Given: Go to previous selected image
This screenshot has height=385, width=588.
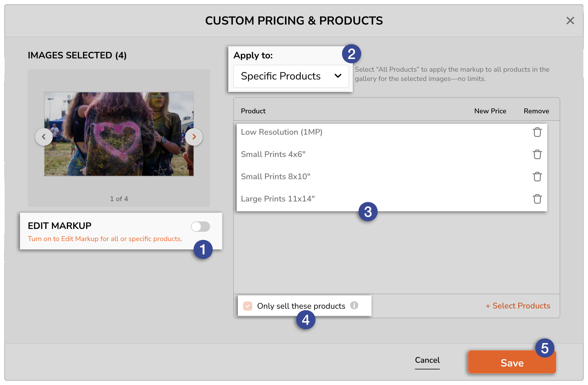Looking at the screenshot, I should (x=44, y=137).
